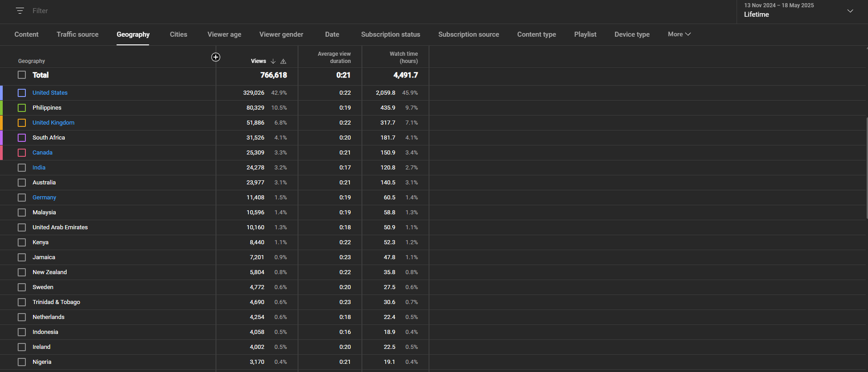Uncheck the United States checkbox
This screenshot has height=372, width=868.
coord(22,93)
